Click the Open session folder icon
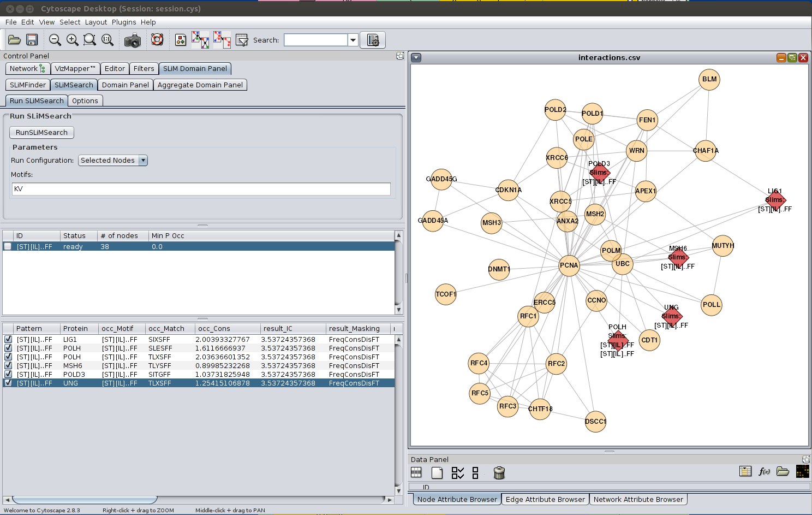Screen dimensions: 812x515 15,40
